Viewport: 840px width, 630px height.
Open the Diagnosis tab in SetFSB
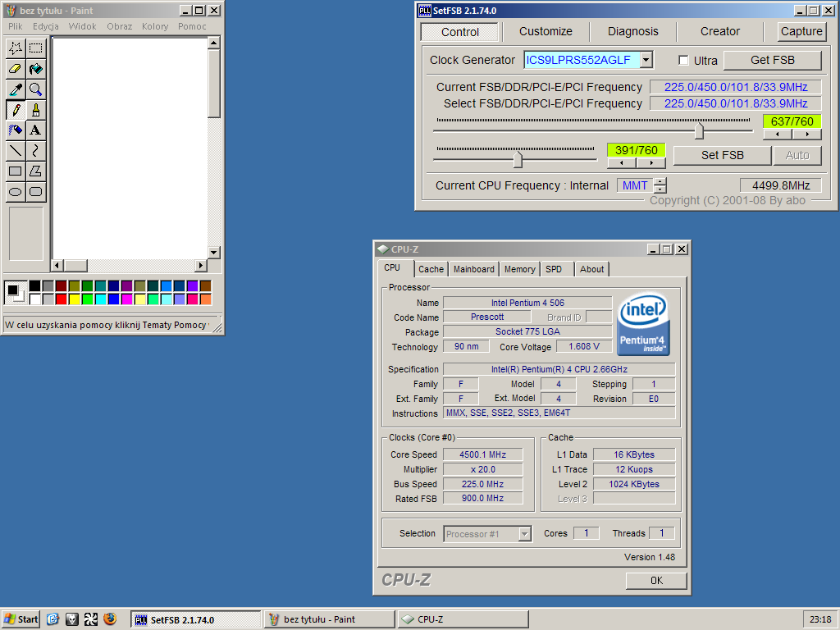click(632, 32)
